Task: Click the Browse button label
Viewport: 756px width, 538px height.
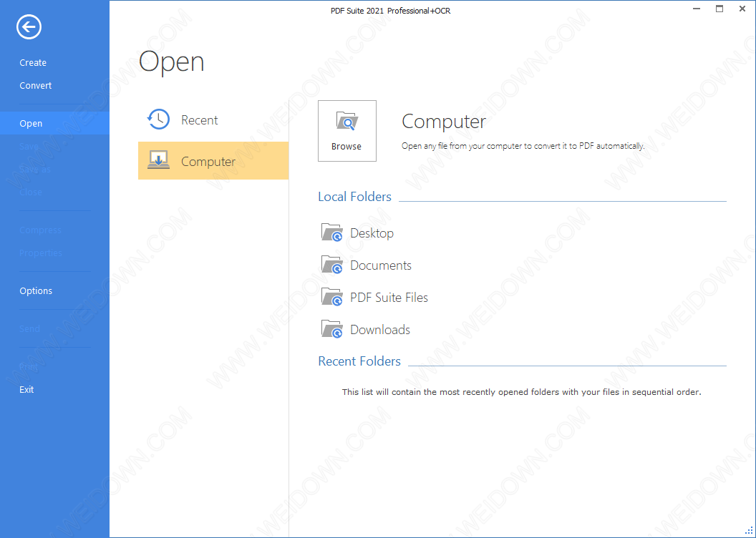Action: coord(346,147)
